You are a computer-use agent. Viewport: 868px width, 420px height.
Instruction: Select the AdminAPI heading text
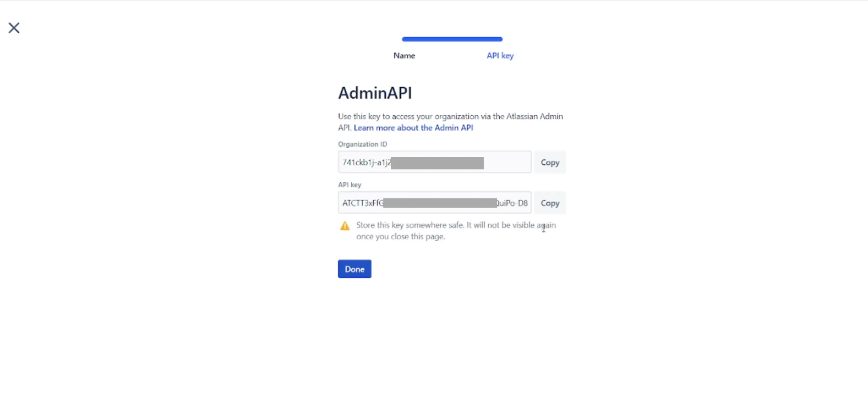pyautogui.click(x=375, y=93)
